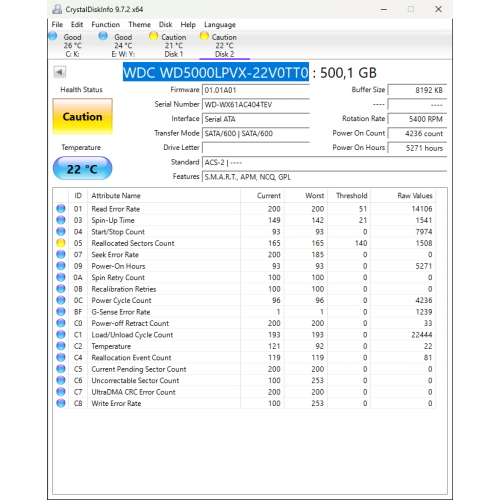
Task: Click the raw value 1508
Action: tap(424, 243)
